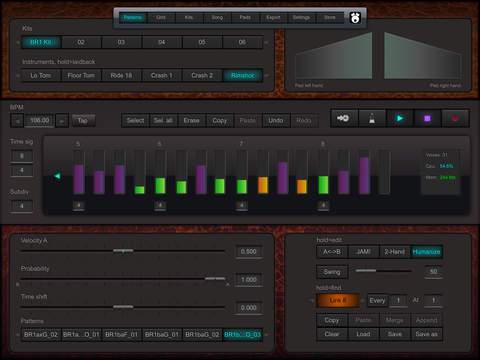The width and height of the screenshot is (480, 360).
Task: Click the Sel. all button
Action: 163,121
